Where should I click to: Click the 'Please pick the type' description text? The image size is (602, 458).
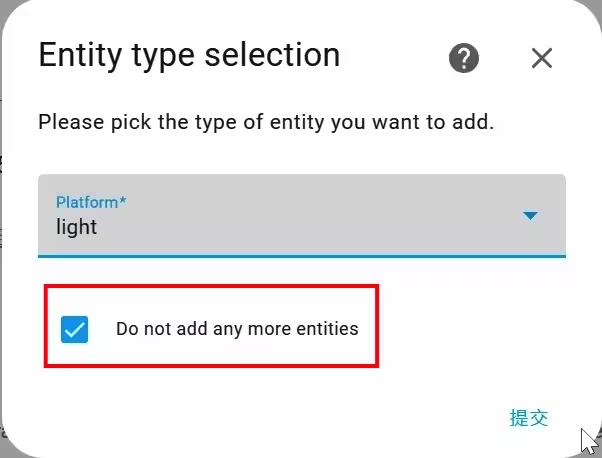click(x=266, y=122)
